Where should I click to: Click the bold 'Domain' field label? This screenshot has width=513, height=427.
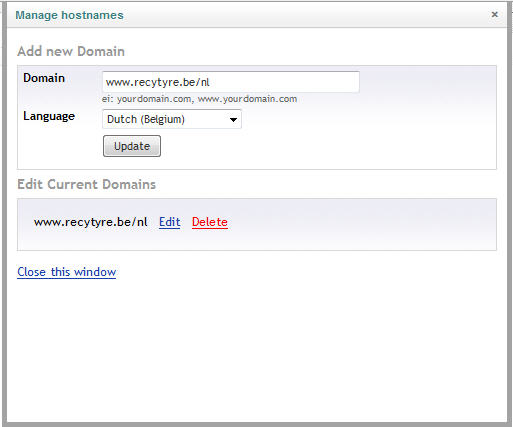click(44, 78)
